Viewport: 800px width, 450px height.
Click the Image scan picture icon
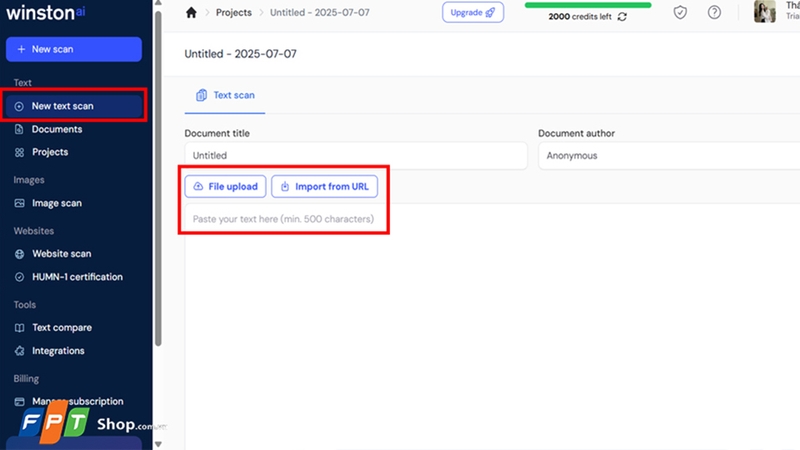tap(19, 203)
